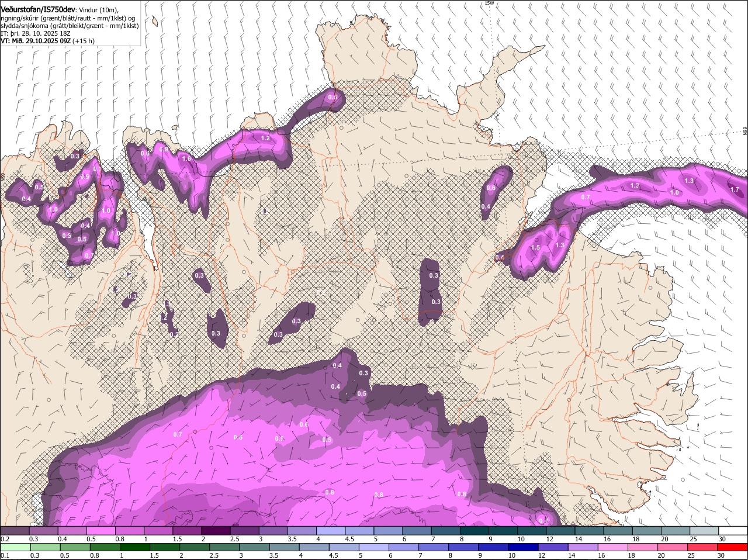Image resolution: width=748 pixels, height=560 pixels.
Task: Click the lavender 3.5 snow scale swatch
Action: click(x=302, y=530)
